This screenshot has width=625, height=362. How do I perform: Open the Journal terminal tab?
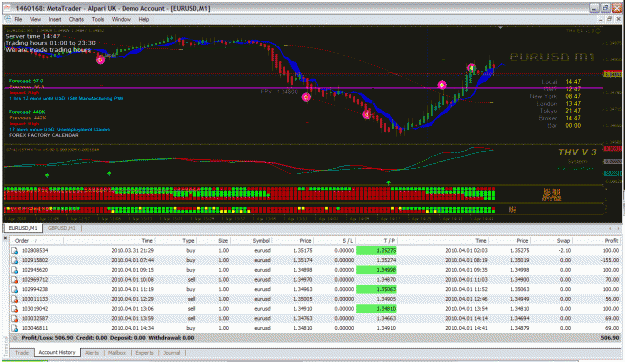click(172, 353)
